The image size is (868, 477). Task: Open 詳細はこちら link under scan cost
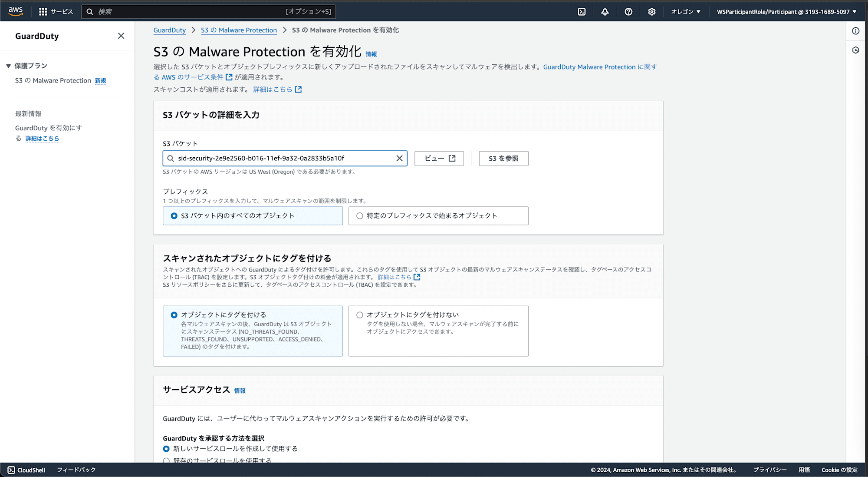[x=273, y=89]
